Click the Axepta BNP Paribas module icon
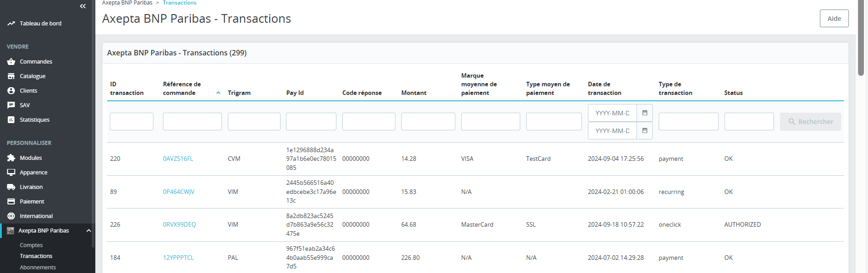Viewport: 868px width, 273px height. pos(10,230)
